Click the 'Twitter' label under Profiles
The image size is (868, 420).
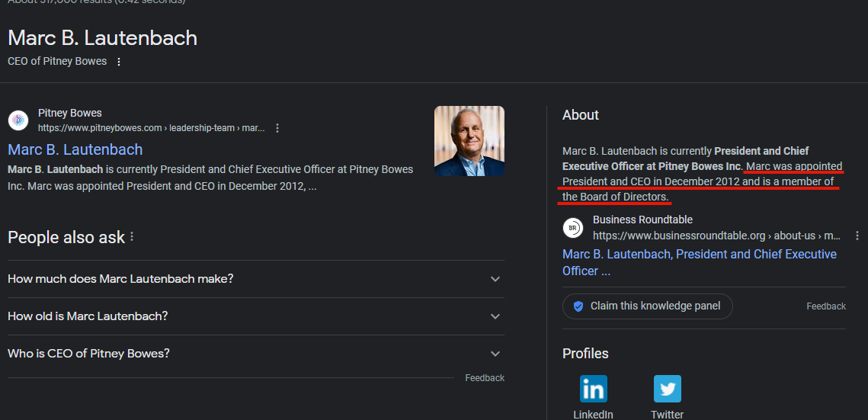point(667,415)
